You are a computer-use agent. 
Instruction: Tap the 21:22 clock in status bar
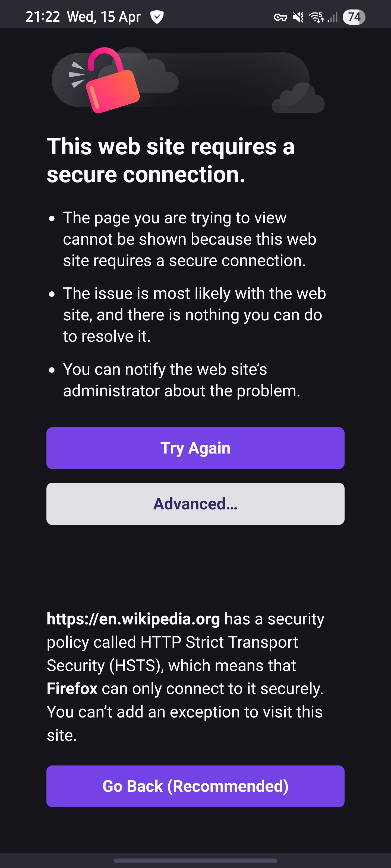[43, 17]
